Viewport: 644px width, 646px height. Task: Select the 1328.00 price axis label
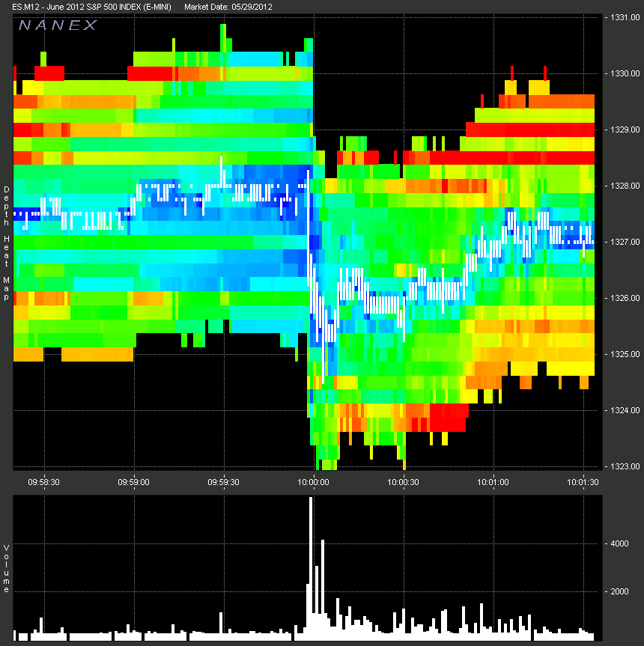[x=625, y=186]
